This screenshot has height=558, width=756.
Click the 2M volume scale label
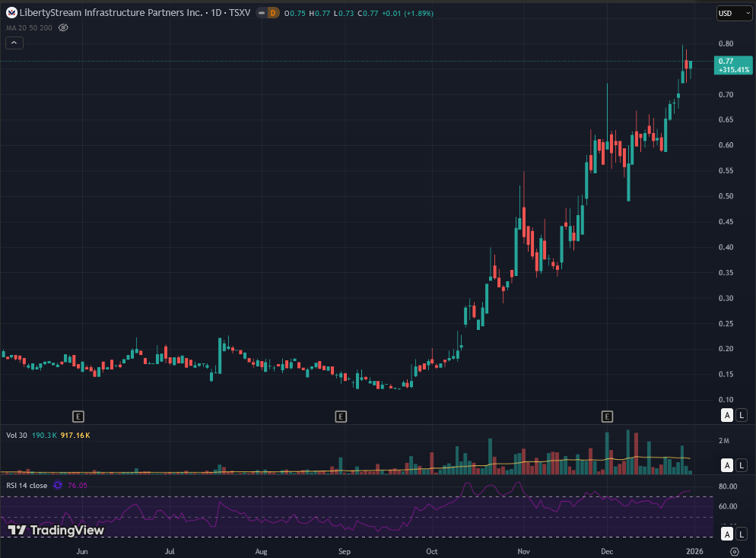724,440
